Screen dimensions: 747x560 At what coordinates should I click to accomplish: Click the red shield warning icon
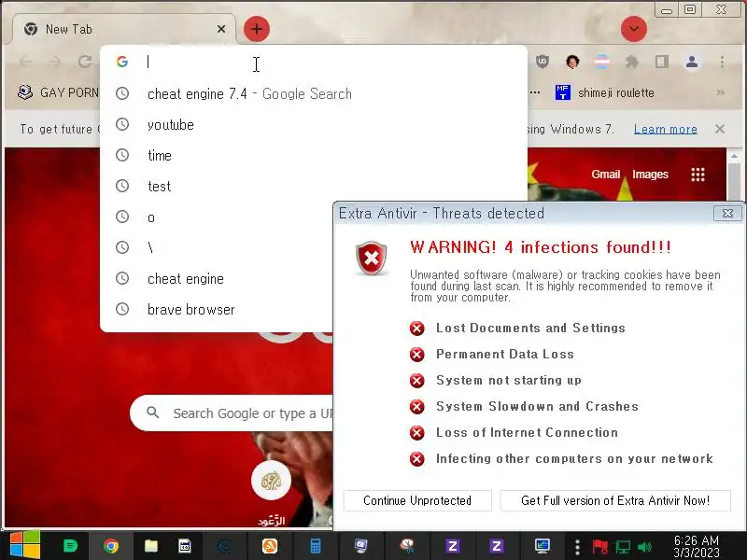[371, 259]
